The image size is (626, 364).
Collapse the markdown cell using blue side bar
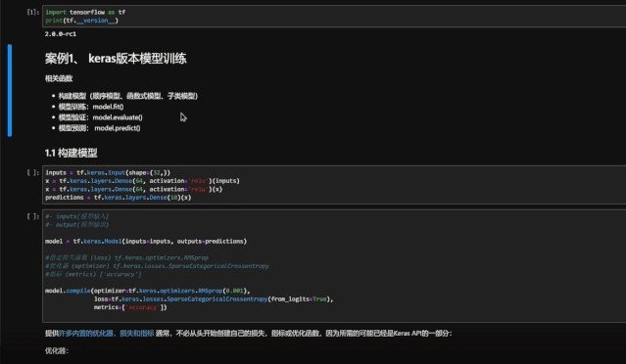[10, 90]
